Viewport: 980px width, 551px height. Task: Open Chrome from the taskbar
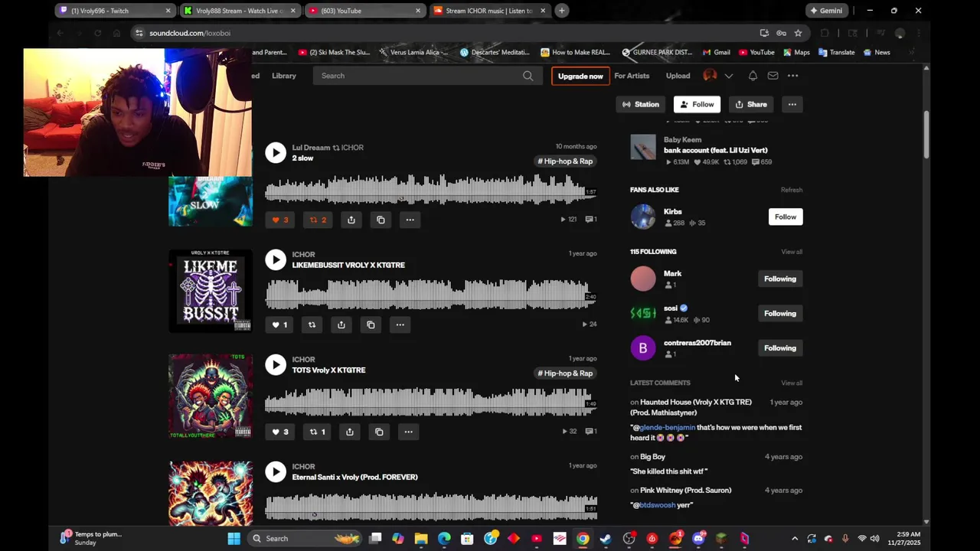click(583, 538)
